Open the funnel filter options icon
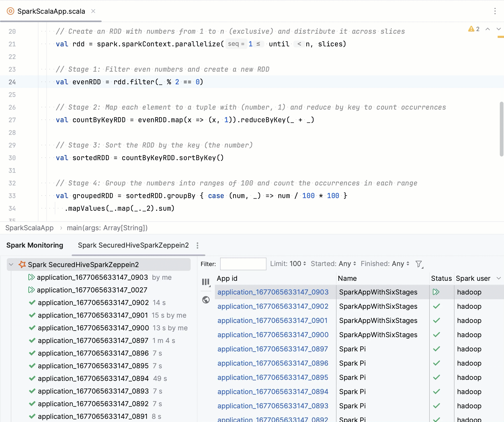 (419, 264)
